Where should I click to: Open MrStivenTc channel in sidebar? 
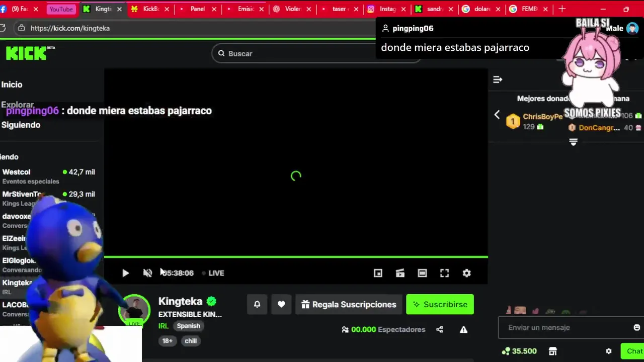[49, 198]
